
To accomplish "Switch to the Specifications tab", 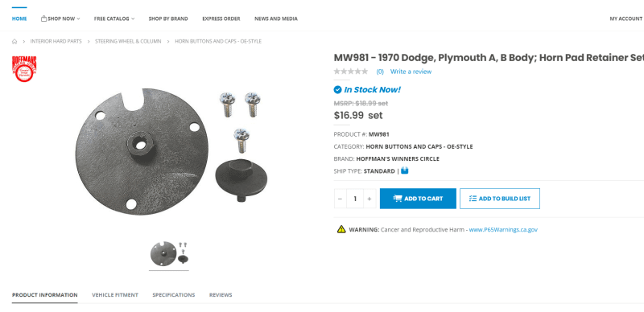I will pyautogui.click(x=174, y=295).
